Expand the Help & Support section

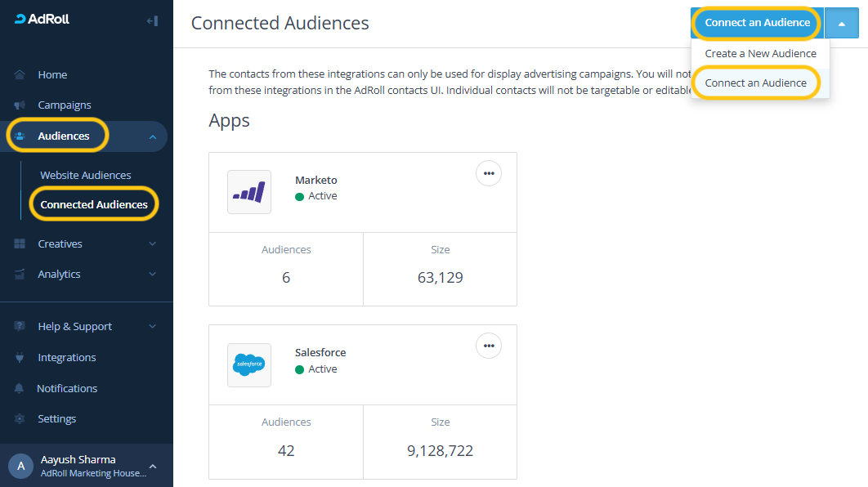coord(153,327)
